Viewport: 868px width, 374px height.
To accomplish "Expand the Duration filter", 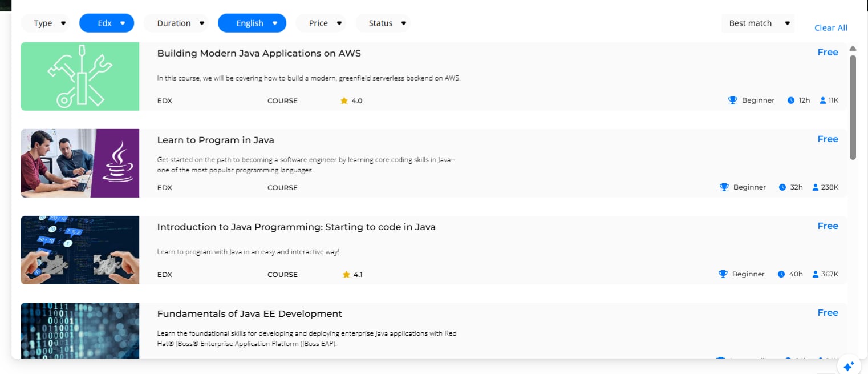I will tap(177, 23).
